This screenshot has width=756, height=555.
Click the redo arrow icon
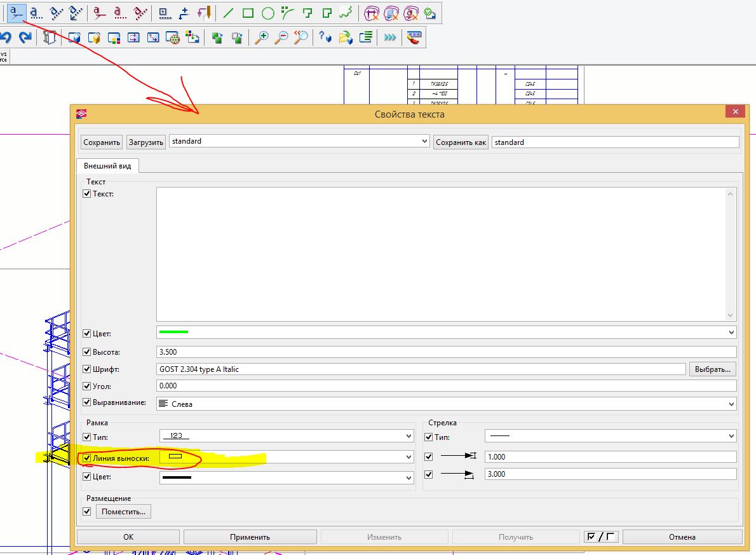(x=25, y=38)
